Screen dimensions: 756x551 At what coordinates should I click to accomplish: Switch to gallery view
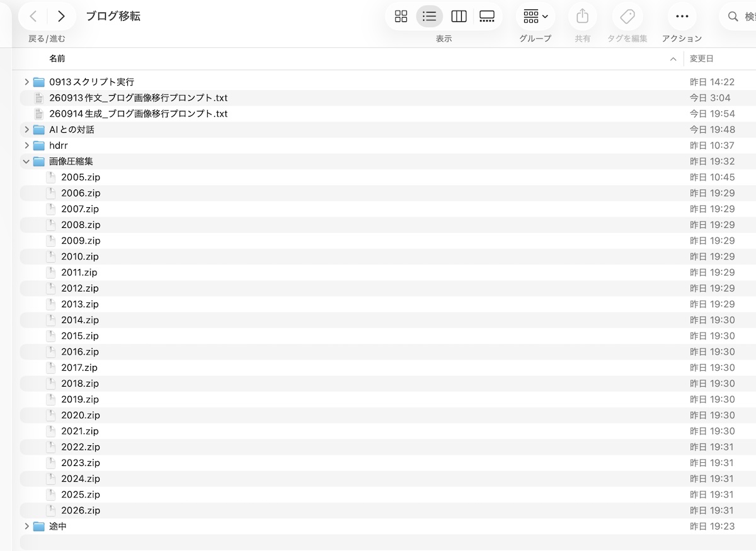(487, 16)
